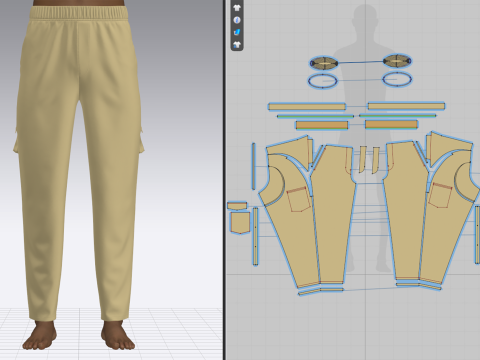
Task: Click the t-shirt icon with blue corner badge
Action: (x=237, y=45)
